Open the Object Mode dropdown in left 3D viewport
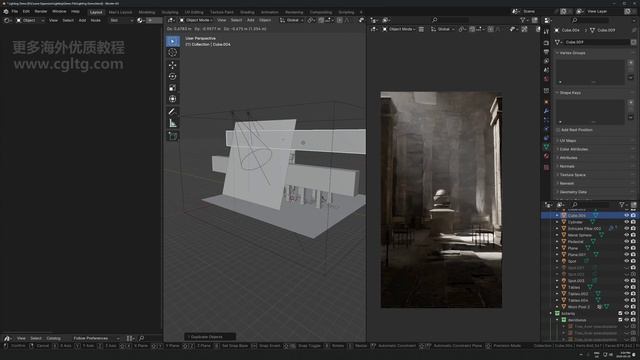The width and height of the screenshot is (640, 360). 196,20
